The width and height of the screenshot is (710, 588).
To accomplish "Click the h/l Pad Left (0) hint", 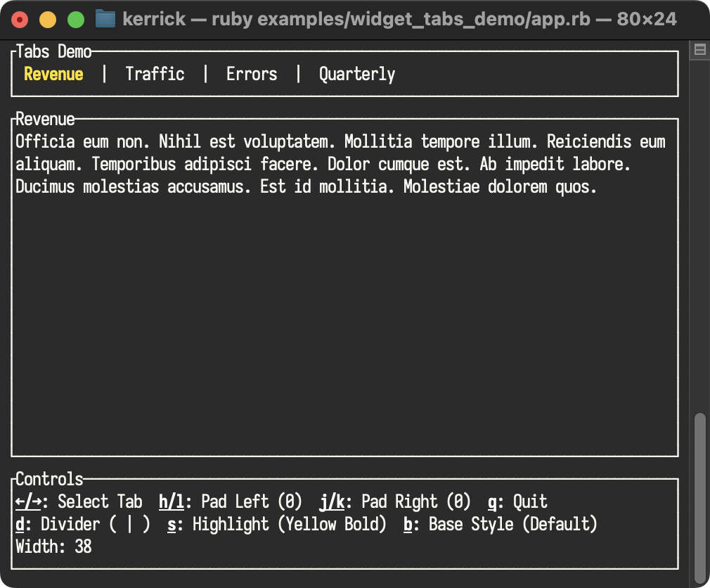I will (x=231, y=501).
